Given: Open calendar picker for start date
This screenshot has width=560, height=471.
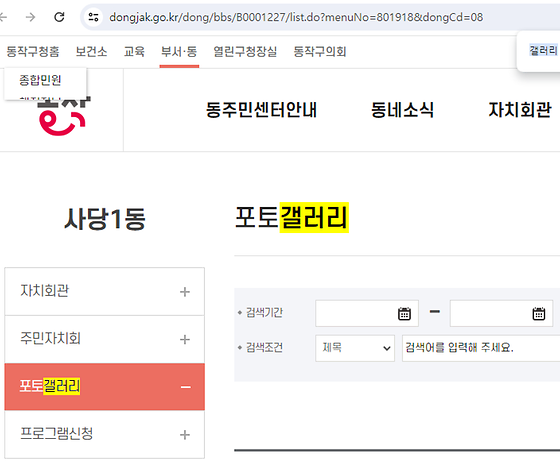Looking at the screenshot, I should 404,314.
